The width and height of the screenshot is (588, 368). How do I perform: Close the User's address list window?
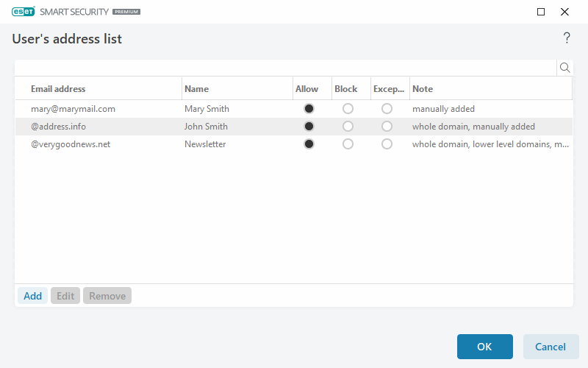point(564,12)
